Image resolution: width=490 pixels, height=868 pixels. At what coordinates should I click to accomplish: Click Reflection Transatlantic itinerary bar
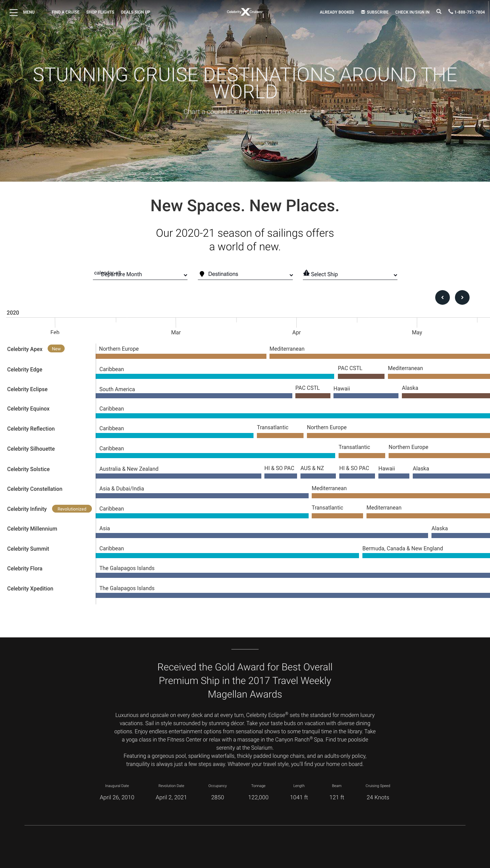point(280,436)
